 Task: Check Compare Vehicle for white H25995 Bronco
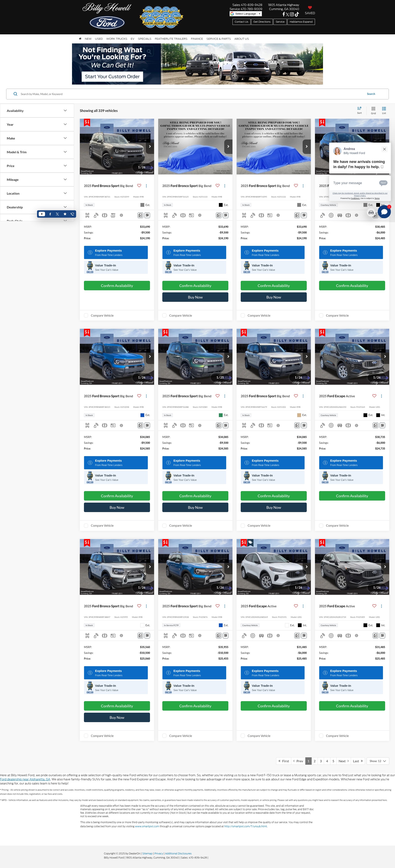pos(86,736)
